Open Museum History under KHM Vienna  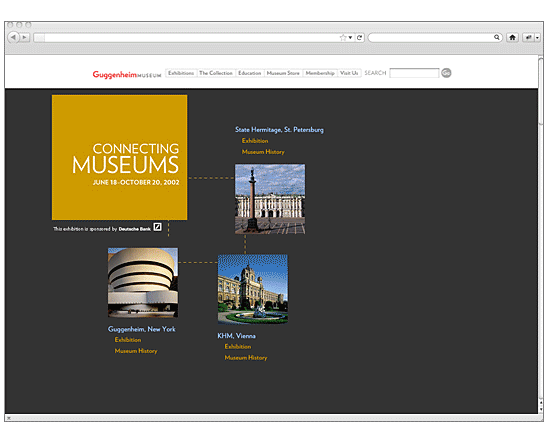click(246, 358)
